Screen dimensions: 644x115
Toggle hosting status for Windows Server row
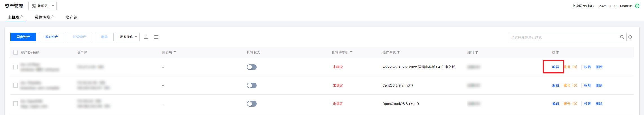click(252, 67)
